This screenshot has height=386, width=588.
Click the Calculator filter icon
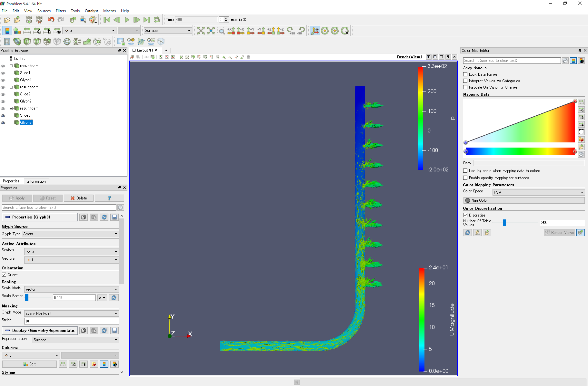(7, 42)
